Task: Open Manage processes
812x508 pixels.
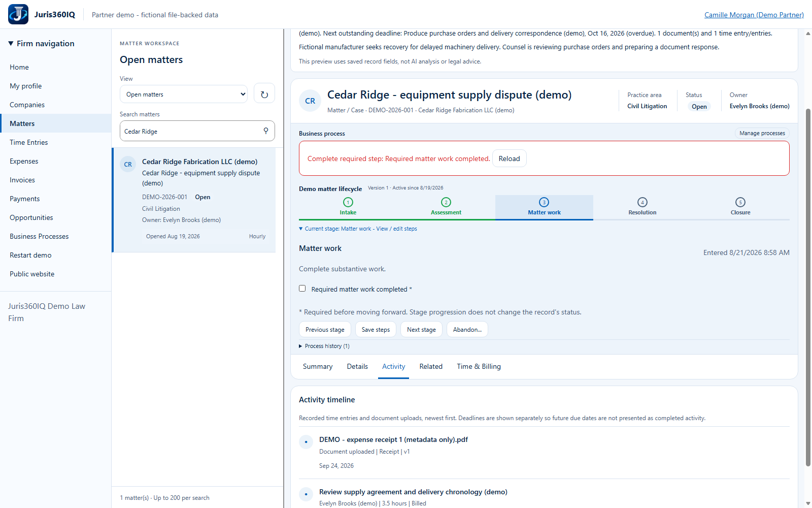Action: [x=762, y=133]
